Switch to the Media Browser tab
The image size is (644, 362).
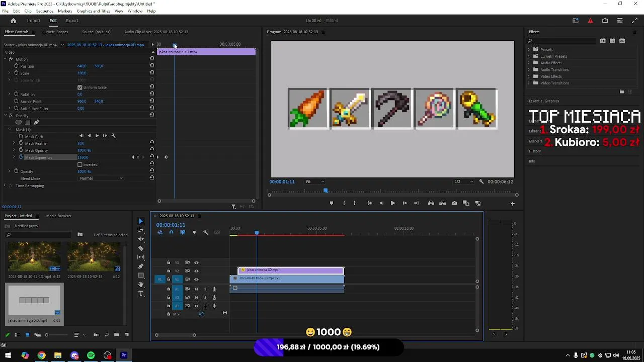point(59,216)
